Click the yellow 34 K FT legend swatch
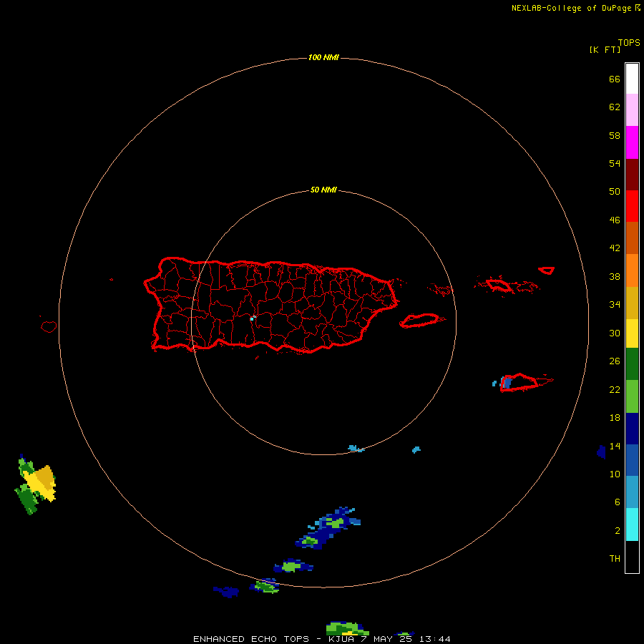 (x=632, y=333)
